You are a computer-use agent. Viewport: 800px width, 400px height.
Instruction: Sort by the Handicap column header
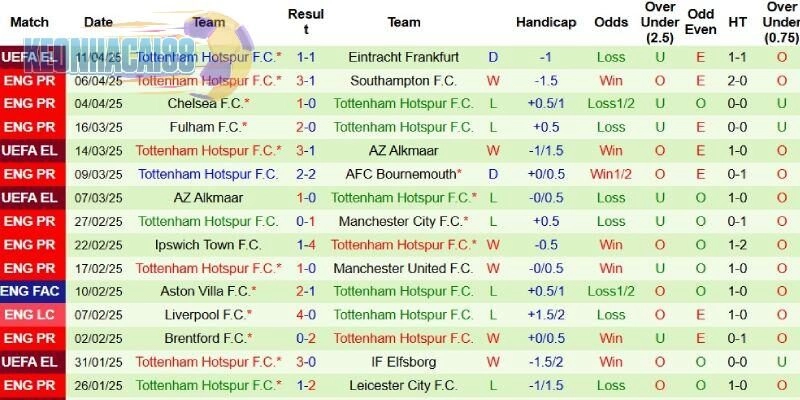[x=546, y=22]
